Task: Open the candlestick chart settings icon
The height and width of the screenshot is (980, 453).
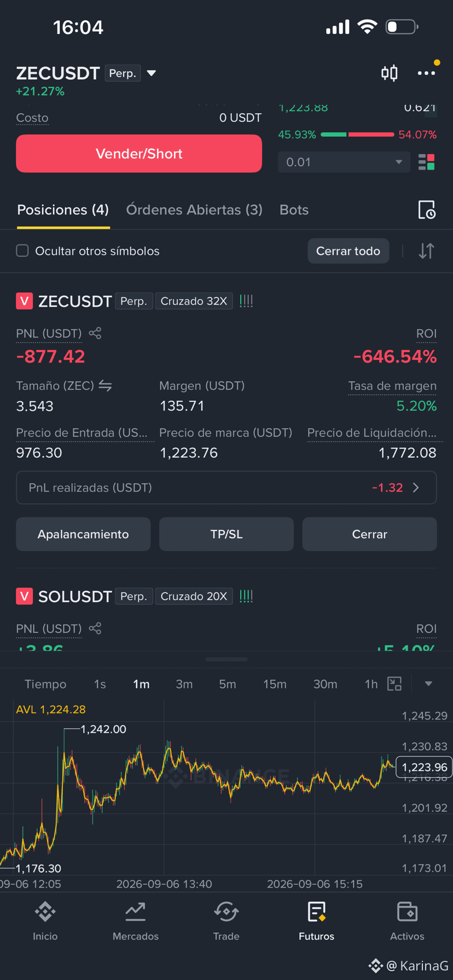Action: (x=390, y=73)
